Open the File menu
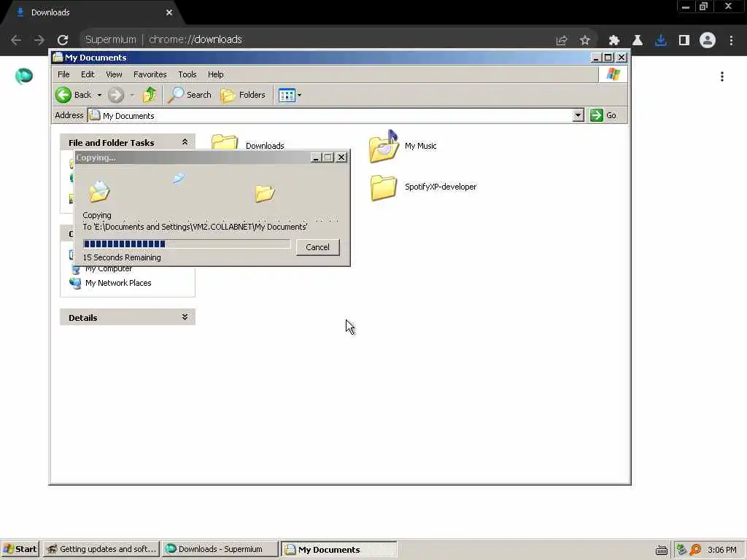Viewport: 747px width, 560px height. pos(63,74)
